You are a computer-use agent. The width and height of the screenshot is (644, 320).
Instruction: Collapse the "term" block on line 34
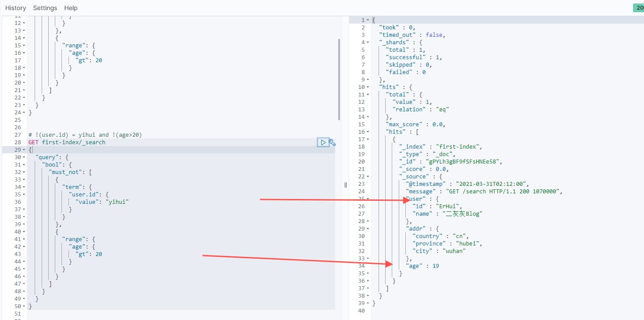point(24,187)
